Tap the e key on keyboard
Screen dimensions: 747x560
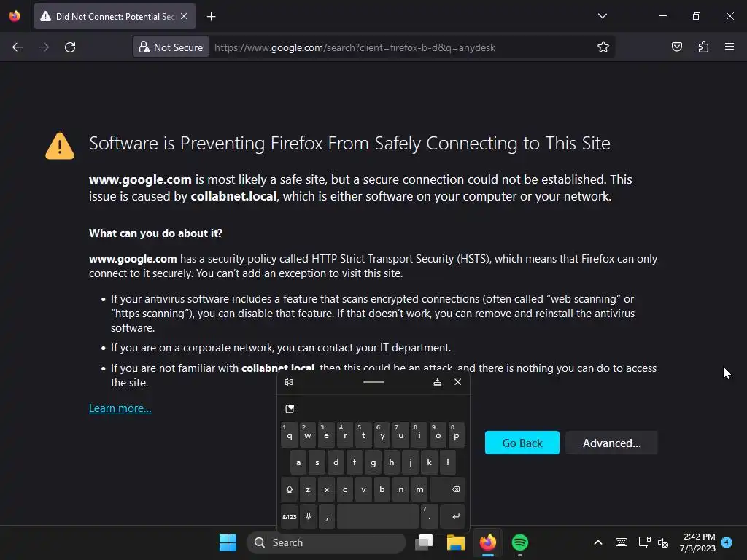pyautogui.click(x=326, y=435)
